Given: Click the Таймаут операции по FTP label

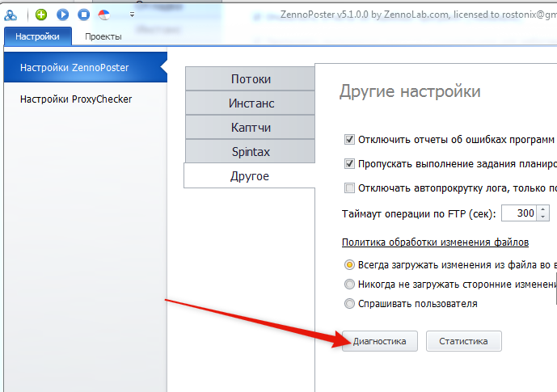Looking at the screenshot, I should point(419,213).
